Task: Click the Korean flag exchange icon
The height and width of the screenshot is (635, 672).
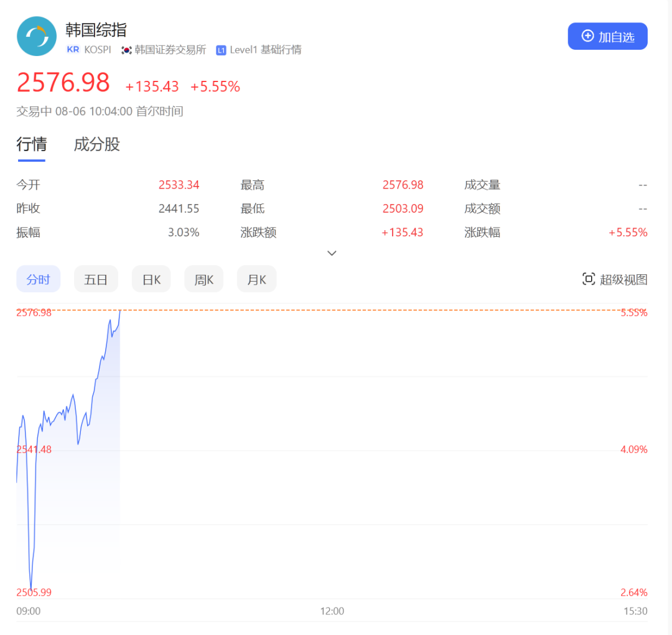Action: click(126, 50)
